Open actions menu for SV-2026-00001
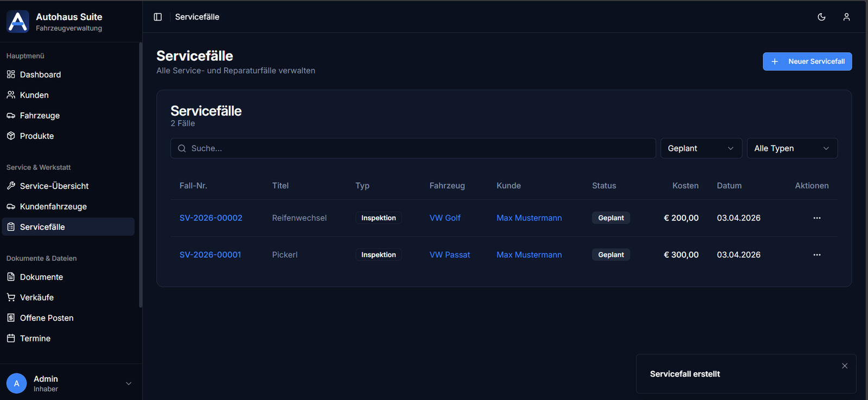Image resolution: width=868 pixels, height=400 pixels. point(816,255)
